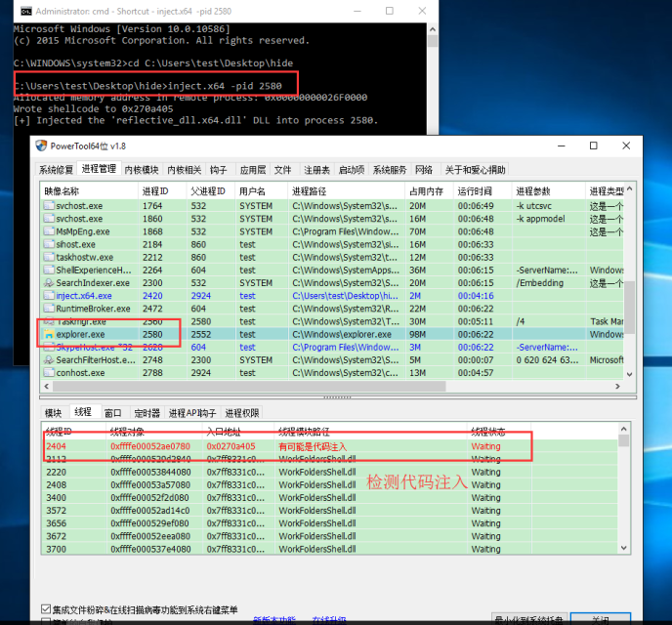Open the 窗口 sub-tab

[112, 413]
